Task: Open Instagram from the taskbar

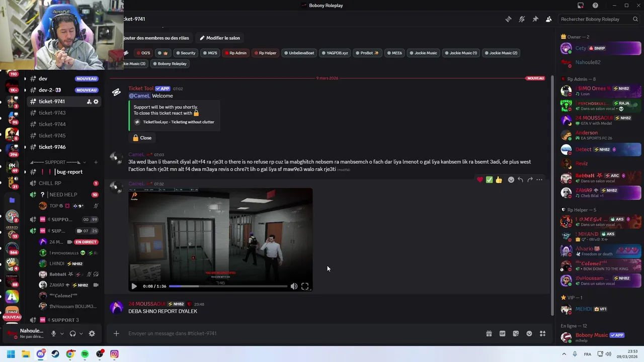Action: point(114,354)
